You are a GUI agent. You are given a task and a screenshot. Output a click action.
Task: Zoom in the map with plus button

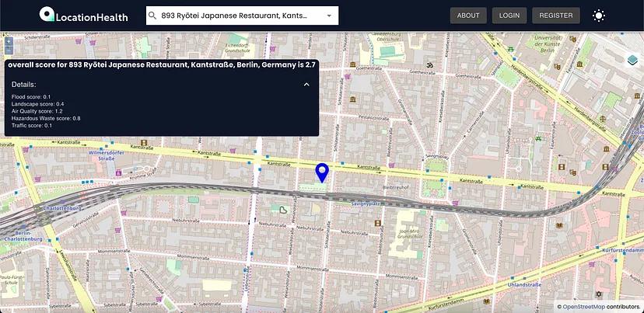pos(9,41)
